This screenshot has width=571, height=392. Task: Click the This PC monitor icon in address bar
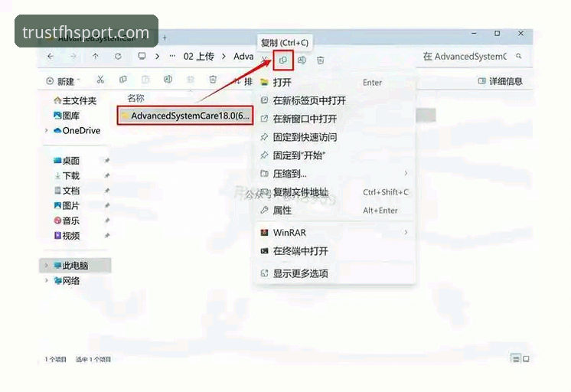(142, 57)
